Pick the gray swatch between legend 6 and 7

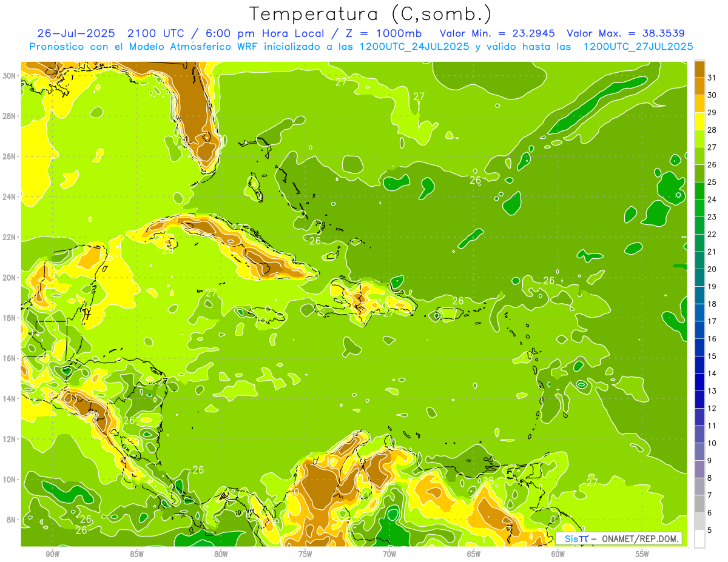click(x=699, y=504)
